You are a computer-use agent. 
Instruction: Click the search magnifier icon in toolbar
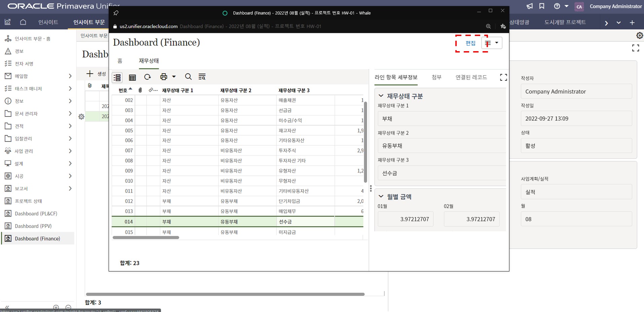tap(188, 77)
